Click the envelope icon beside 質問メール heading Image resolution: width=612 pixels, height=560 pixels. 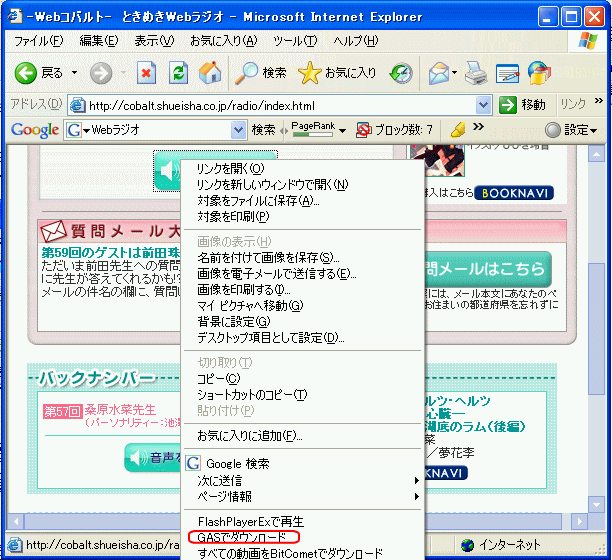tap(53, 231)
